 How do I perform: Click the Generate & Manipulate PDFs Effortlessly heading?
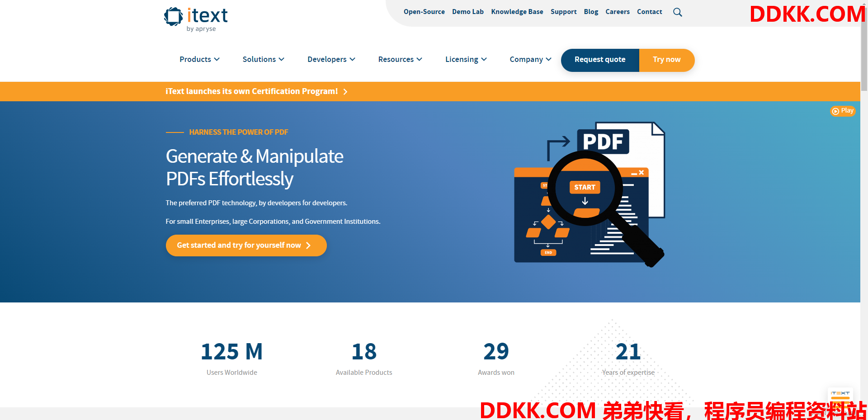pos(255,168)
